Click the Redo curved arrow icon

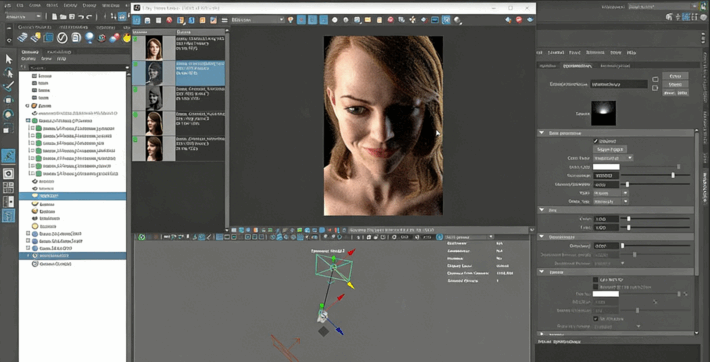[89, 16]
